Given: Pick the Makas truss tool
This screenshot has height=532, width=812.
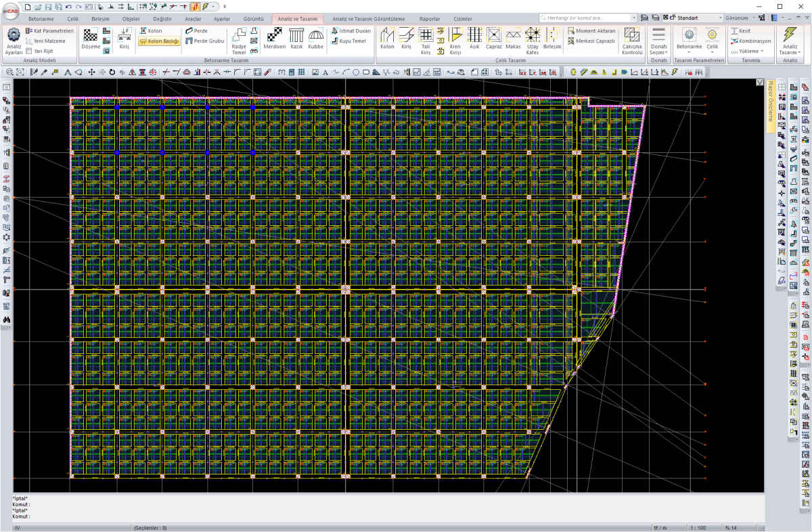Looking at the screenshot, I should [513, 39].
